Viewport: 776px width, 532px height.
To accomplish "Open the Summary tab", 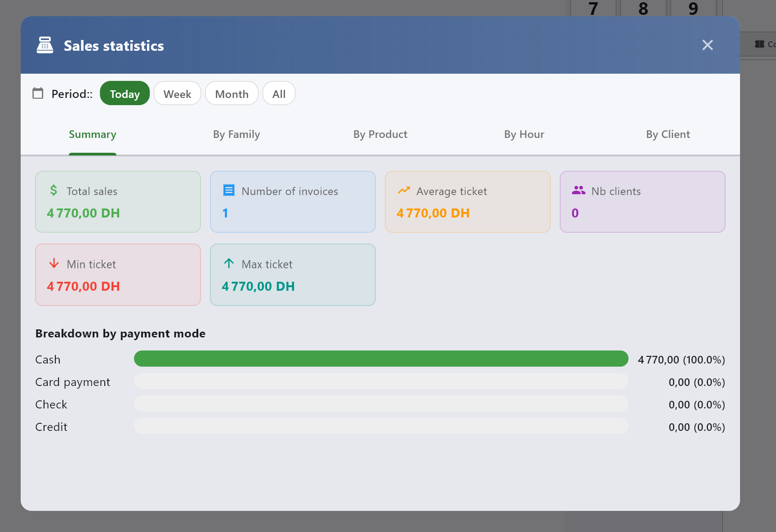I will click(93, 134).
